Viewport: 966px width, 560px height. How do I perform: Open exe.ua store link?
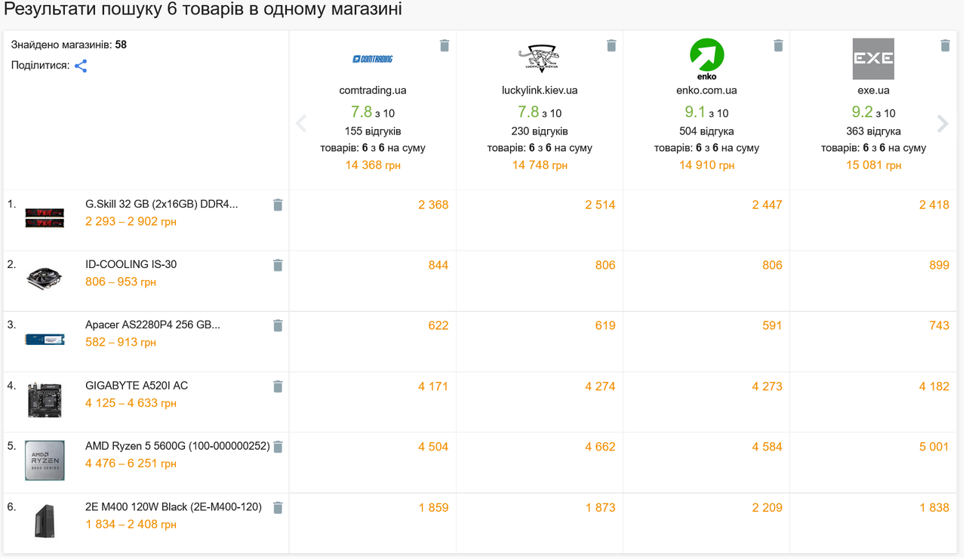873,90
